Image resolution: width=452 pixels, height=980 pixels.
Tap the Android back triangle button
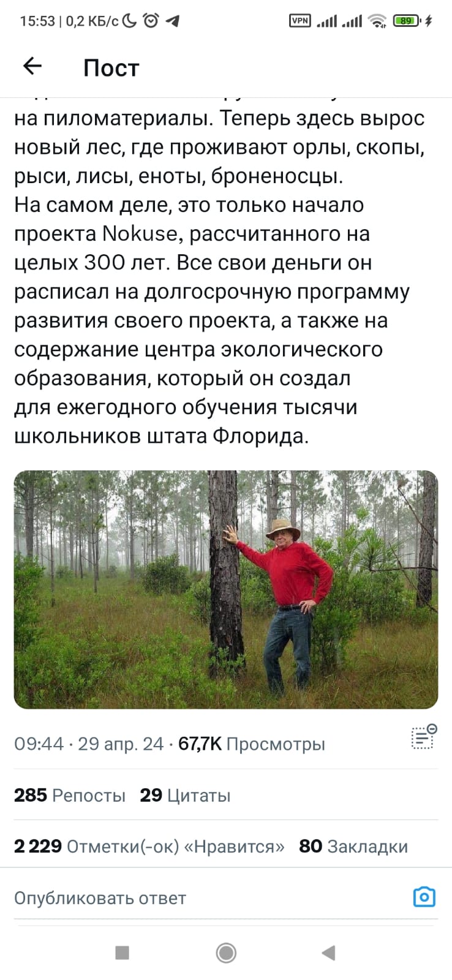click(329, 952)
